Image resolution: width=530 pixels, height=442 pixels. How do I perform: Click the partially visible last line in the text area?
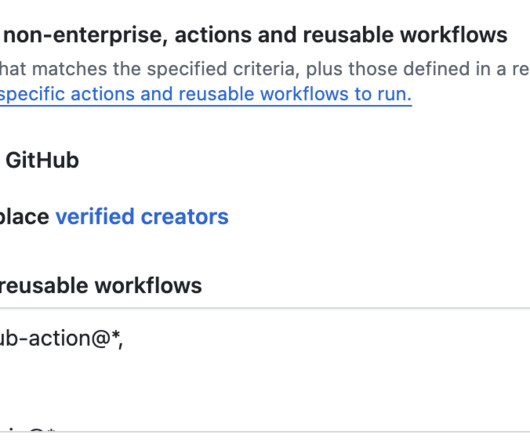point(30,428)
